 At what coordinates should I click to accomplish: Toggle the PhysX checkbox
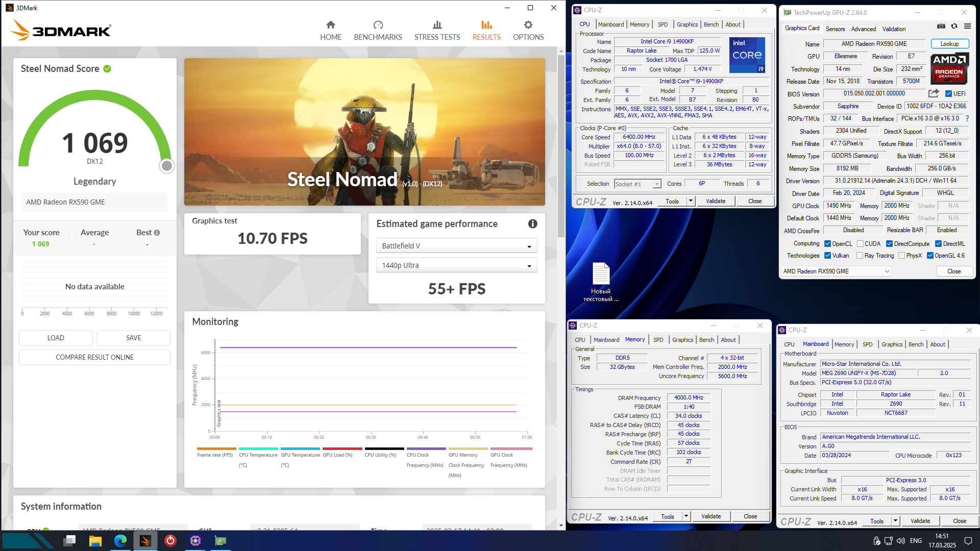coord(902,256)
